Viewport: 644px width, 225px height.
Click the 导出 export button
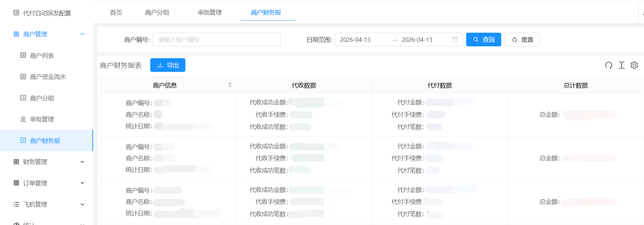coord(168,65)
